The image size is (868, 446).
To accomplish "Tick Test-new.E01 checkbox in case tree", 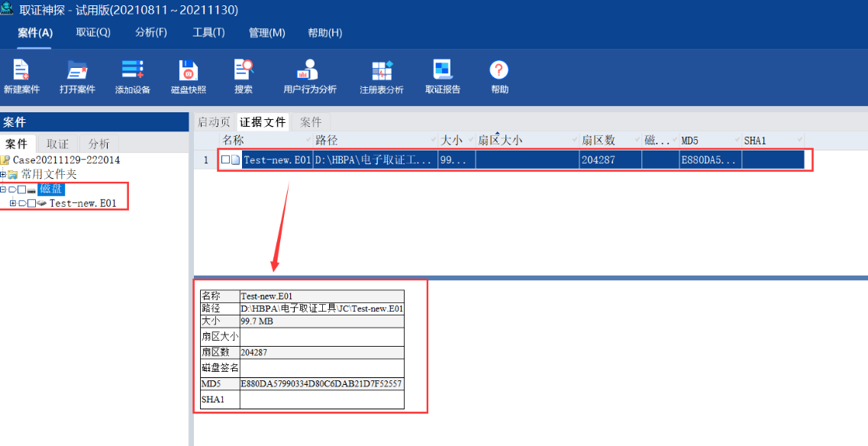I will [31, 203].
